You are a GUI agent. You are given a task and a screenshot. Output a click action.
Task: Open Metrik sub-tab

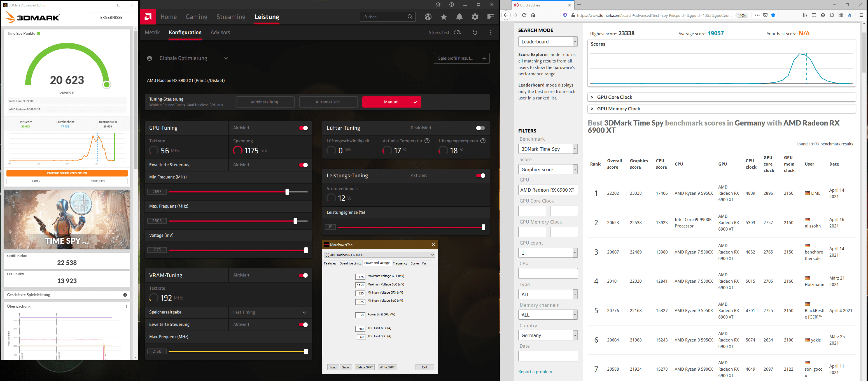[x=152, y=32]
